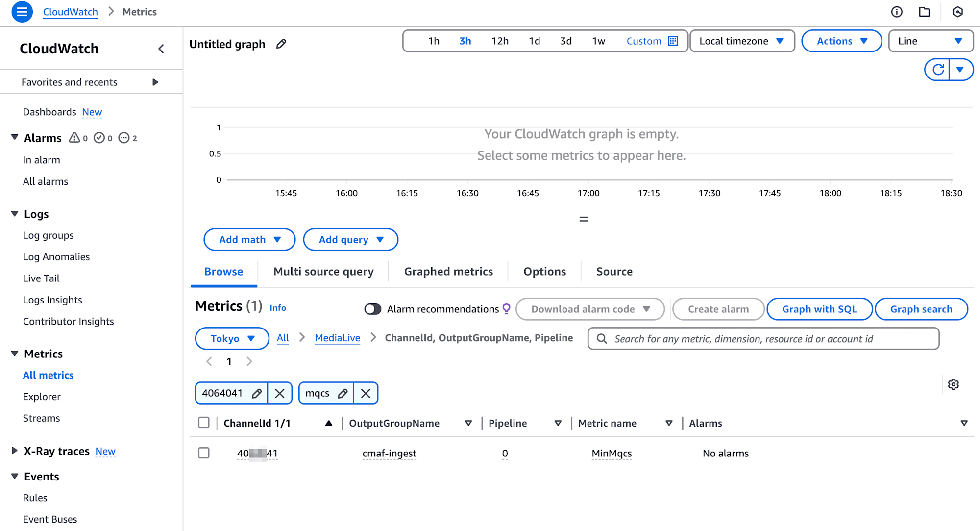The image size is (980, 531).
Task: Open the Add query dropdown
Action: click(x=350, y=240)
